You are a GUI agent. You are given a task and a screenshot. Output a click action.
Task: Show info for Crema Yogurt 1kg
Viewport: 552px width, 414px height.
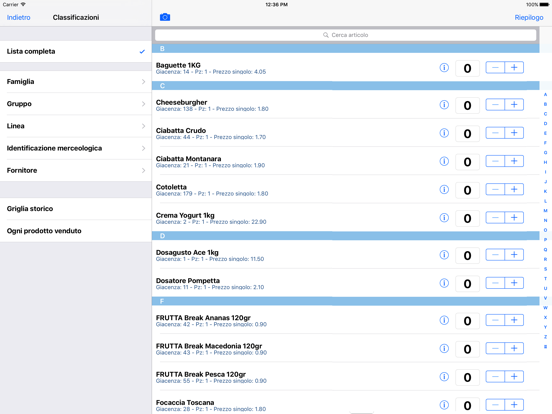444,218
